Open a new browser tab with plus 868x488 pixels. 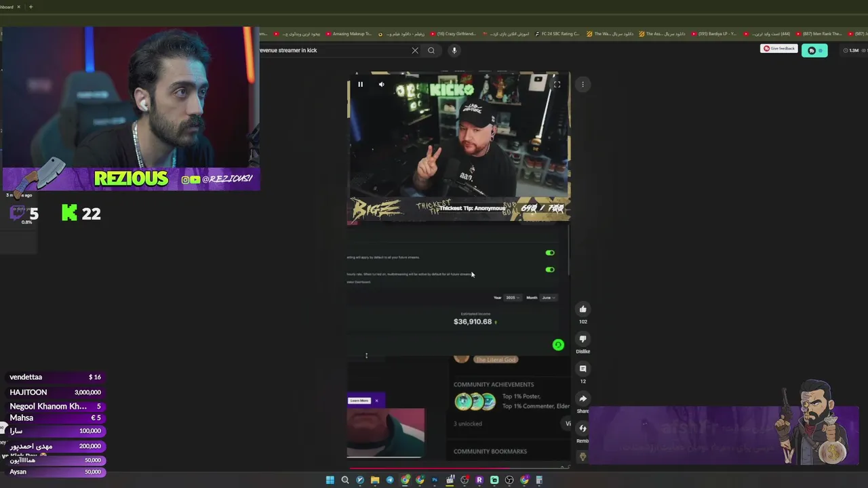point(31,7)
